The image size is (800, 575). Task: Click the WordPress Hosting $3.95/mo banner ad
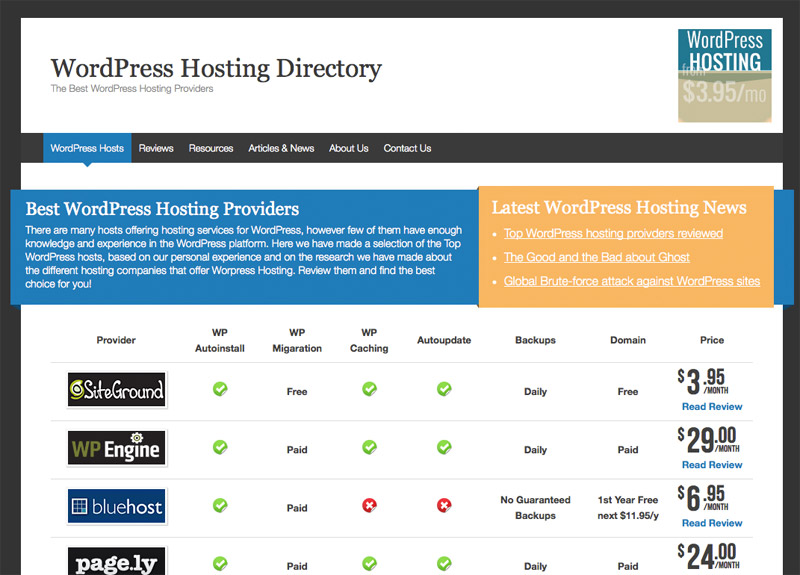pyautogui.click(x=724, y=76)
